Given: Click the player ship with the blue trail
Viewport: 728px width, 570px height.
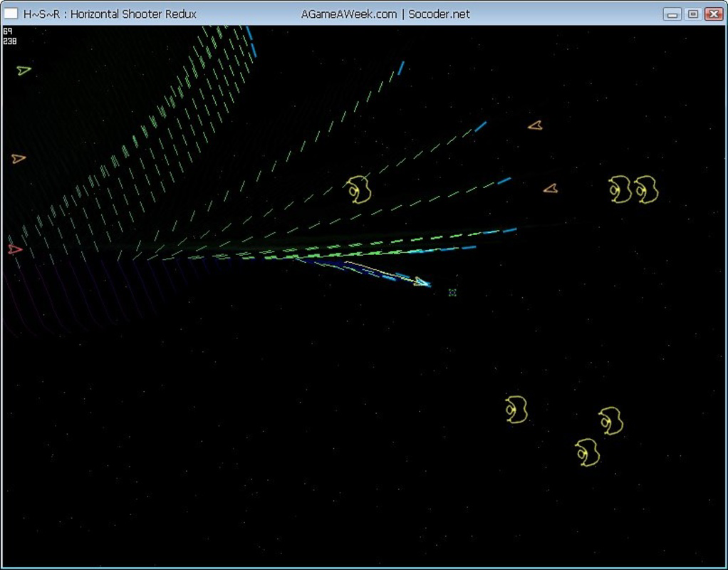Looking at the screenshot, I should pyautogui.click(x=422, y=281).
